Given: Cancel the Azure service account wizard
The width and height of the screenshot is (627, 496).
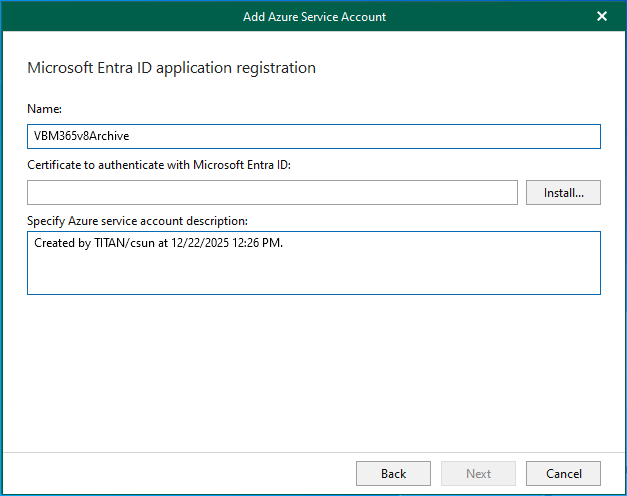Looking at the screenshot, I should pos(563,473).
